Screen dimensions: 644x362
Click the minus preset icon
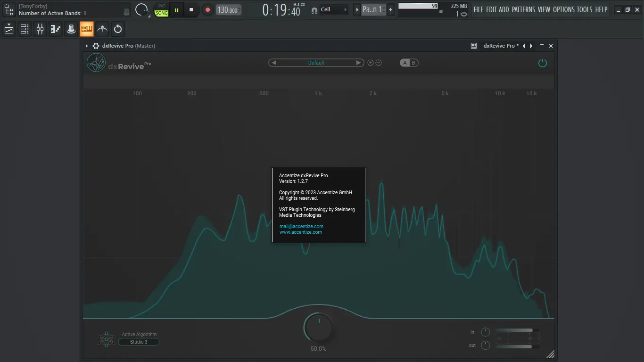click(378, 63)
